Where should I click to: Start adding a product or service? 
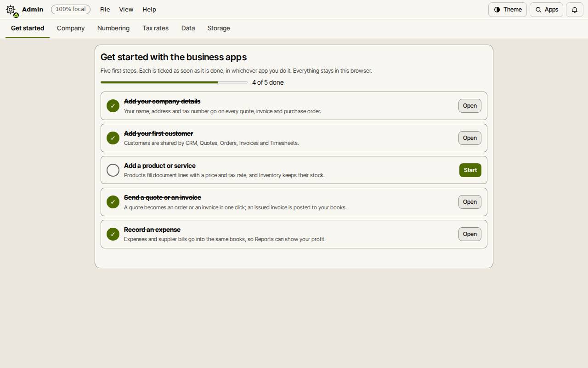[x=470, y=170]
